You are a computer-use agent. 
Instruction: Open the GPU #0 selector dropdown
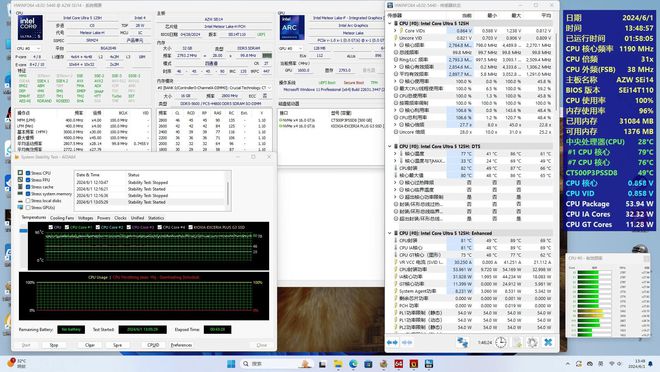[291, 48]
